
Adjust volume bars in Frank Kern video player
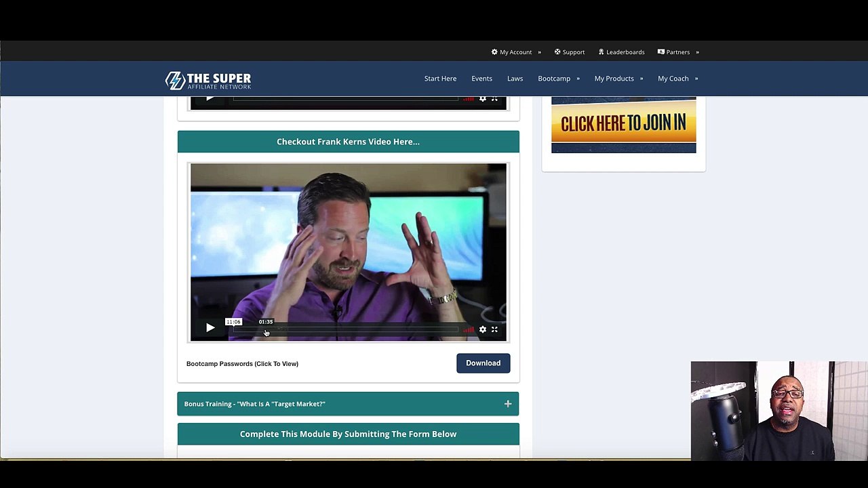(x=469, y=329)
